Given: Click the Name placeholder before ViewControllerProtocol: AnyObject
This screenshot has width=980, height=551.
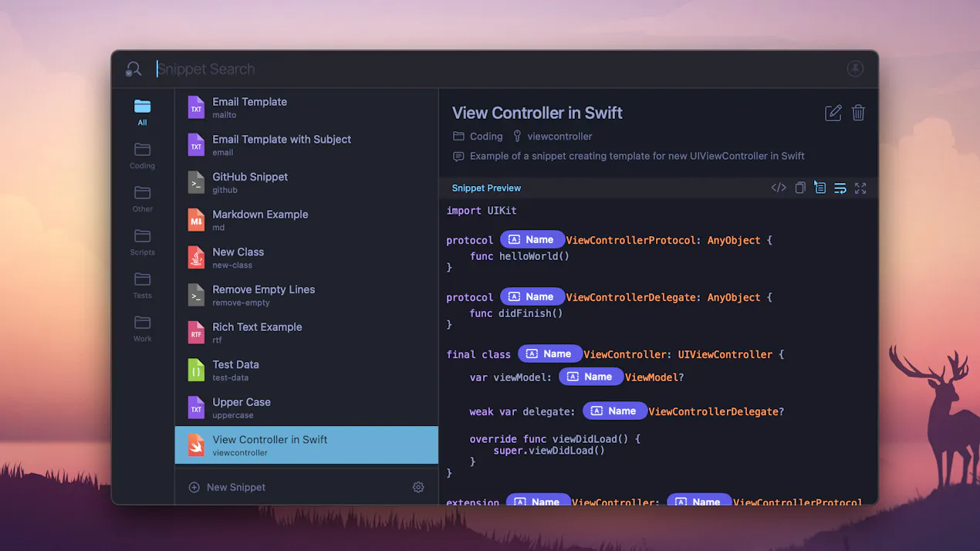Looking at the screenshot, I should tap(532, 240).
